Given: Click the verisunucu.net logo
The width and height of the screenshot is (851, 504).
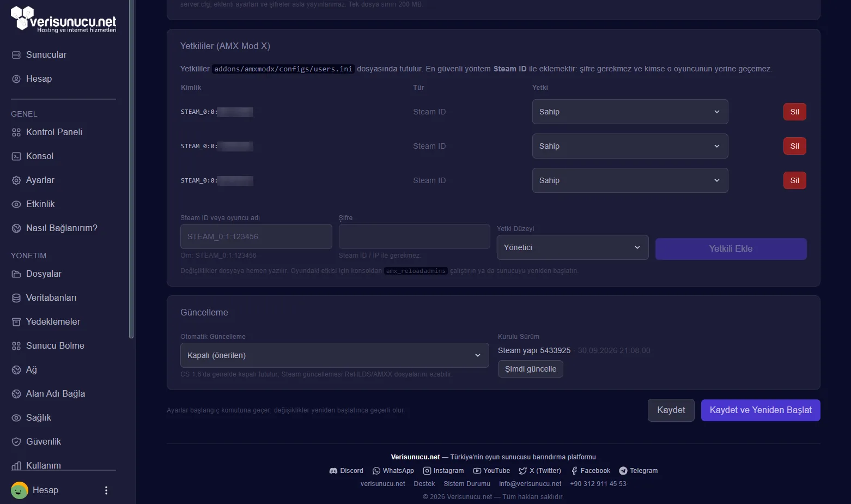Looking at the screenshot, I should click(x=64, y=19).
